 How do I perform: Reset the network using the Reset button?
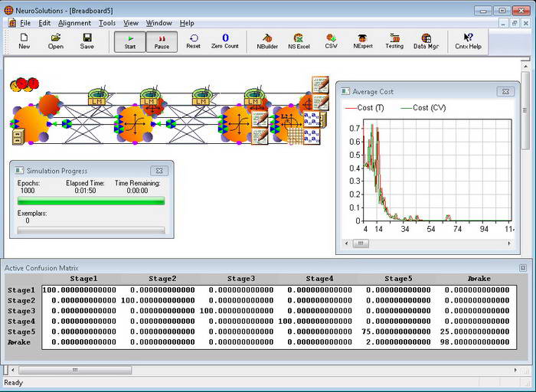[x=194, y=41]
